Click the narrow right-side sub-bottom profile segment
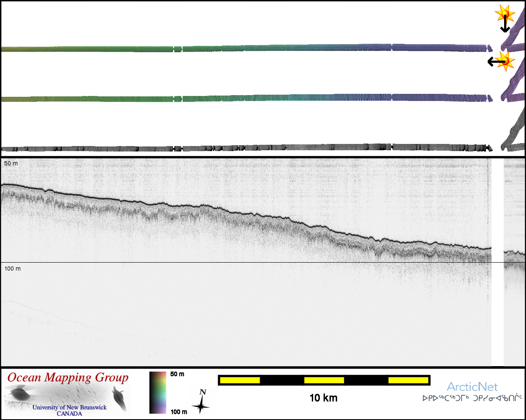 click(x=514, y=261)
